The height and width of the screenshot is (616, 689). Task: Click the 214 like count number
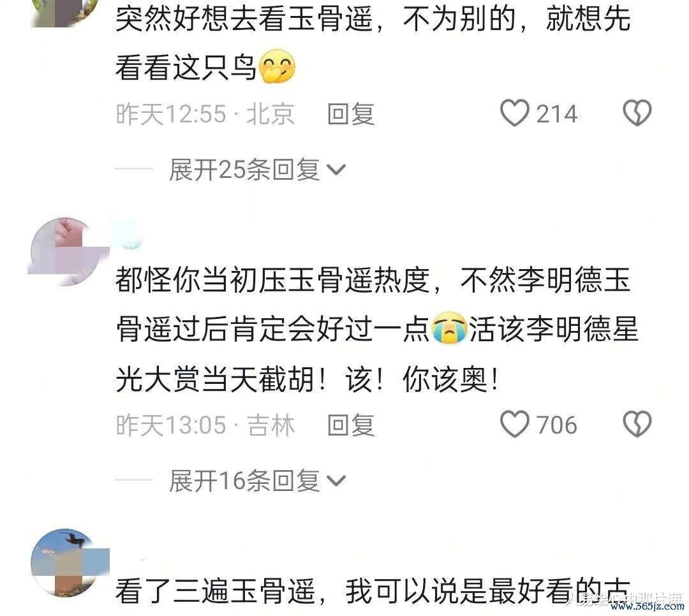coord(557,114)
